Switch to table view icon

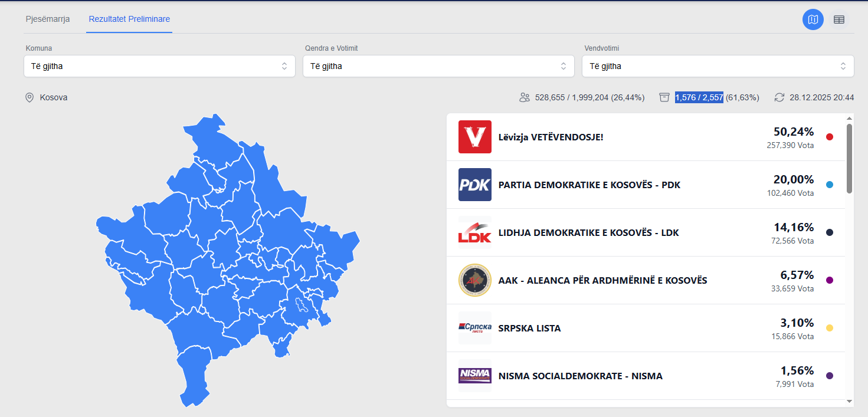click(x=838, y=19)
